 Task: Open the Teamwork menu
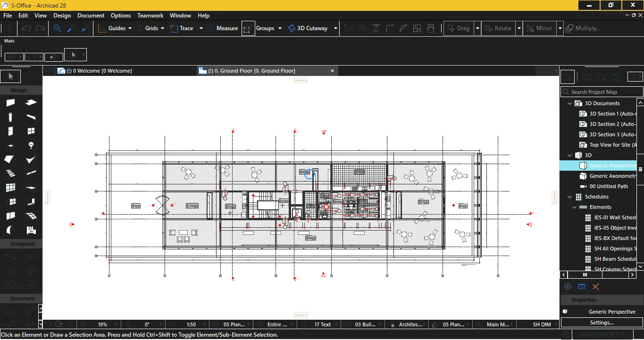click(150, 16)
